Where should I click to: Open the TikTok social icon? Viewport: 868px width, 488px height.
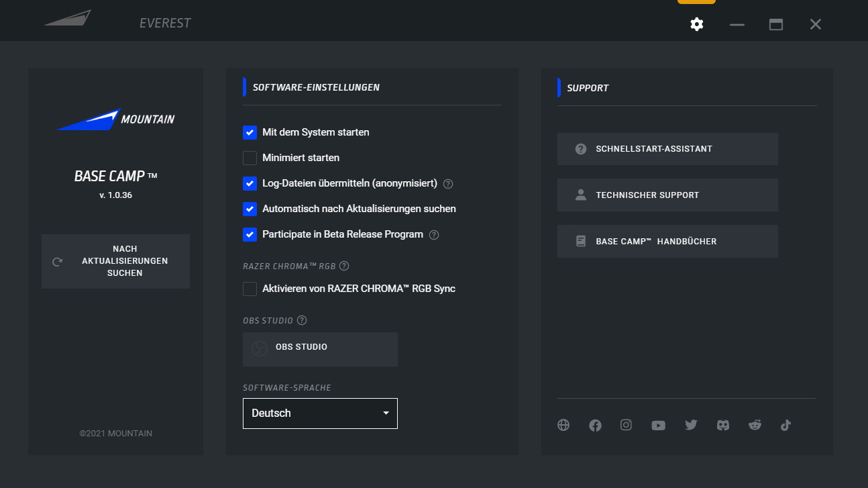(x=785, y=425)
